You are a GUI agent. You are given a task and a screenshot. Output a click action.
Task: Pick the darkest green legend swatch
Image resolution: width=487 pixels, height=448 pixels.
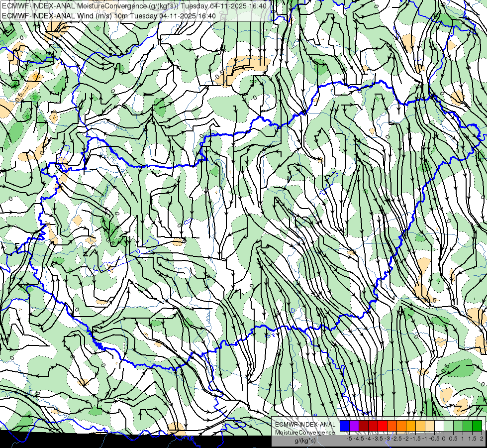pos(477,426)
